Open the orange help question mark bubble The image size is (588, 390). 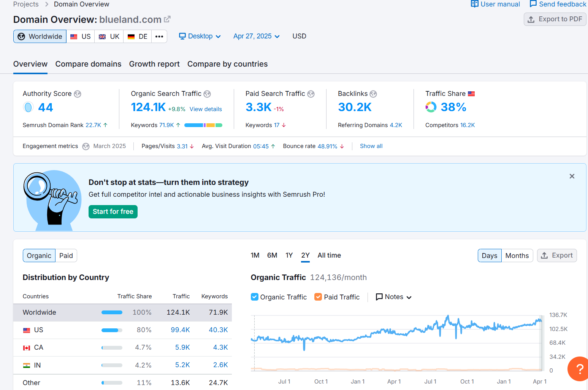coord(579,368)
